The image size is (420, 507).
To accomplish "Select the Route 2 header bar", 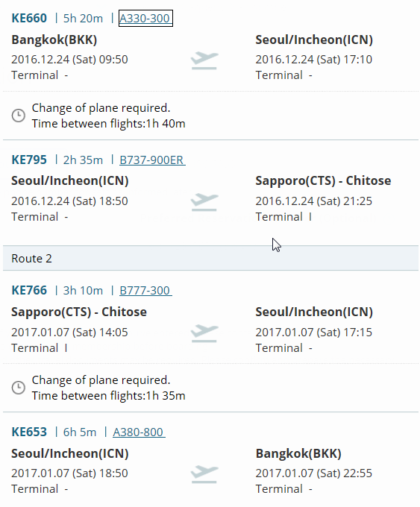I will pyautogui.click(x=210, y=258).
